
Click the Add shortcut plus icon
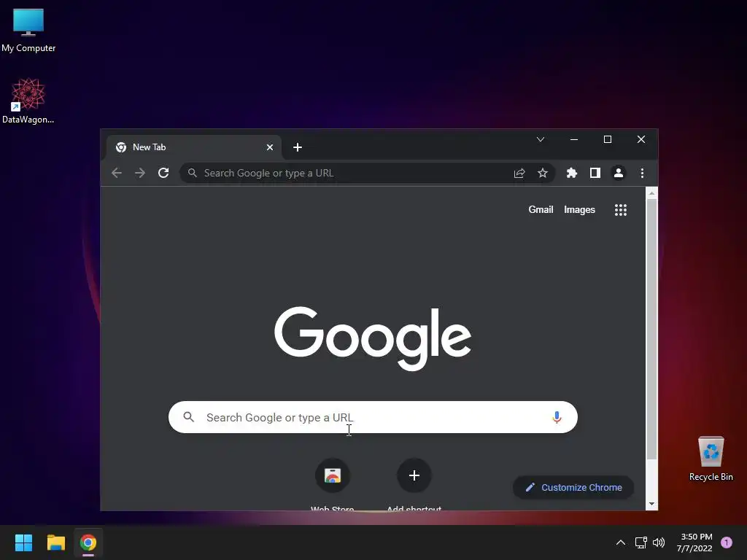click(x=414, y=475)
